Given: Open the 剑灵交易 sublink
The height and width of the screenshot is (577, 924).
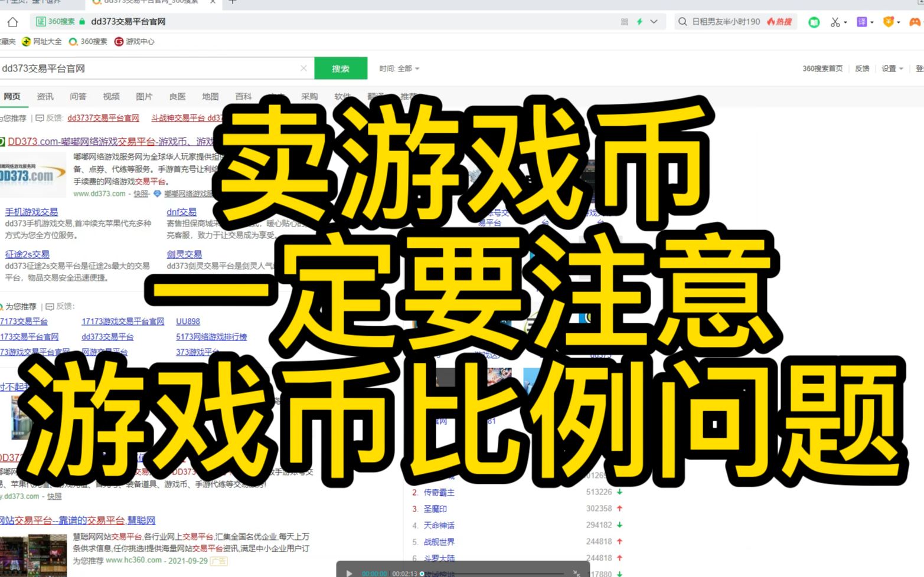Looking at the screenshot, I should pos(184,254).
